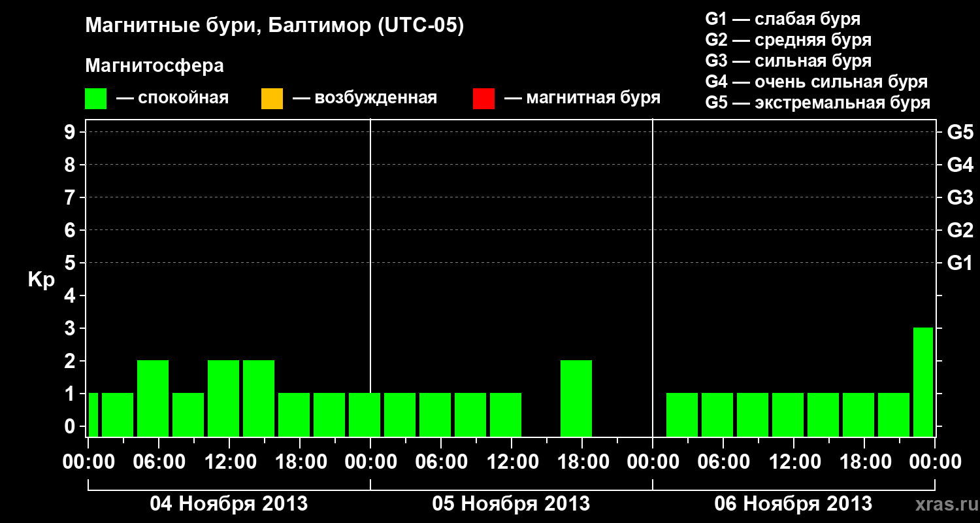Image resolution: width=980 pixels, height=523 pixels.
Task: Click the legend label '— возбужденная'
Action: click(365, 98)
